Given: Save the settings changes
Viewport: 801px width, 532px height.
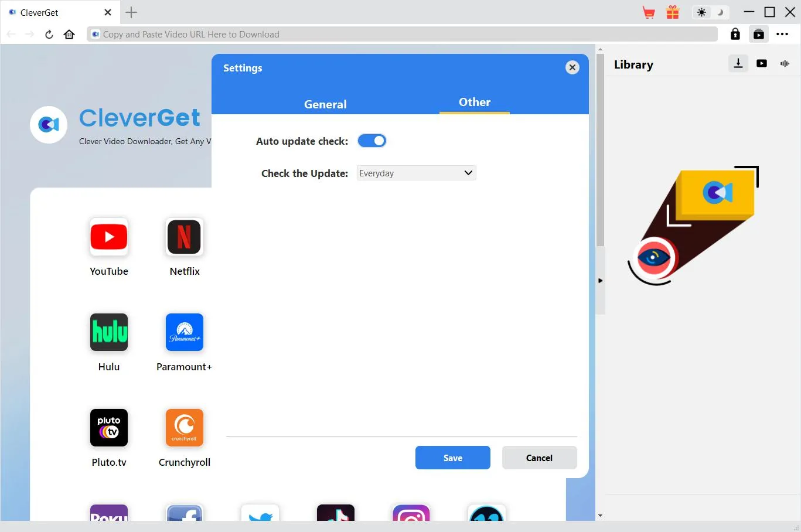Looking at the screenshot, I should click(452, 458).
